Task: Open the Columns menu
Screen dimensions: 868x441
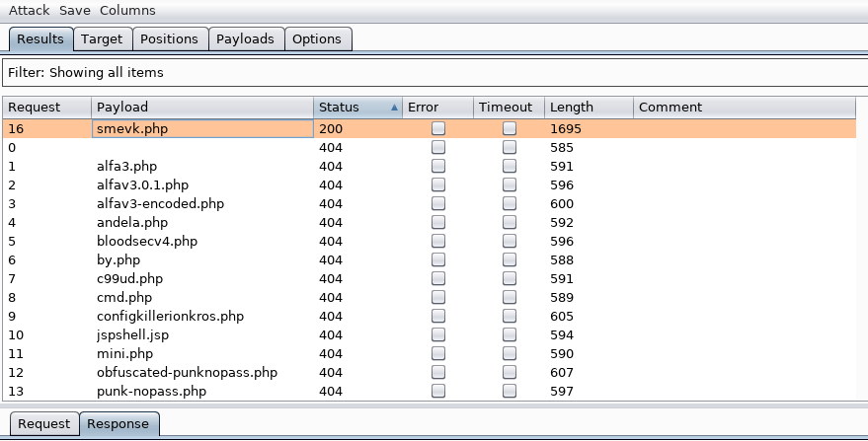Action: tap(127, 10)
